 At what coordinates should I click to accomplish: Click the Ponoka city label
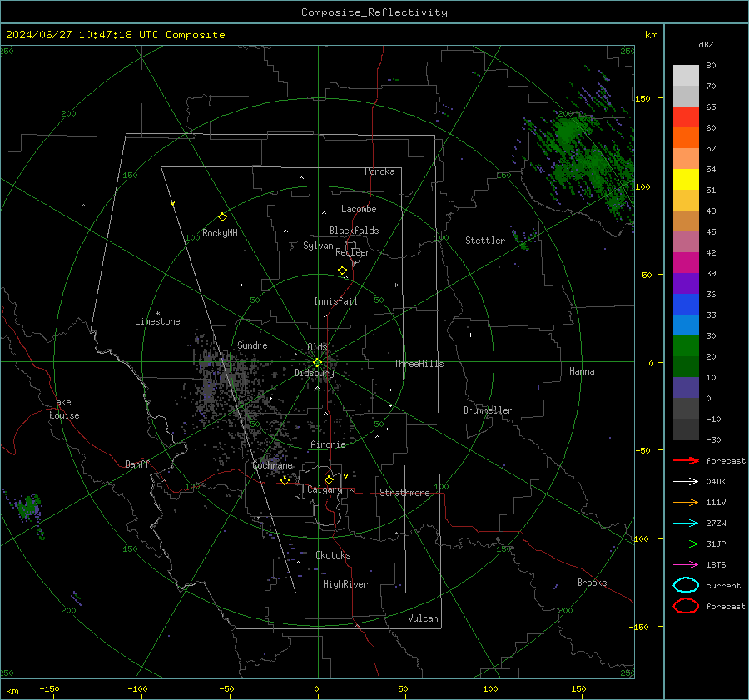(x=379, y=171)
